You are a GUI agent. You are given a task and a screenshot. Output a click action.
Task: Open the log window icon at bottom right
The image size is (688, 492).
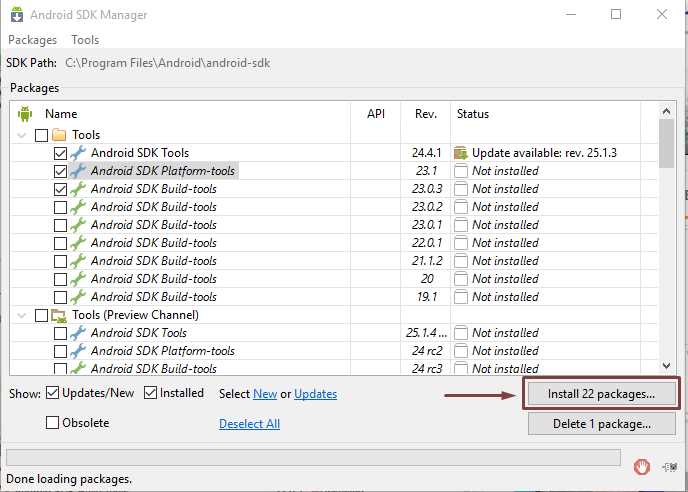pos(670,467)
